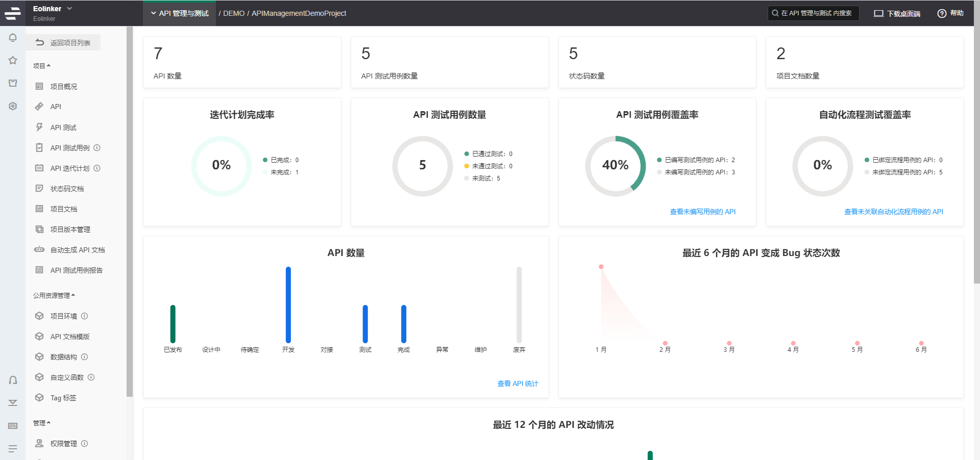Click the search field in top bar

pyautogui.click(x=813, y=13)
